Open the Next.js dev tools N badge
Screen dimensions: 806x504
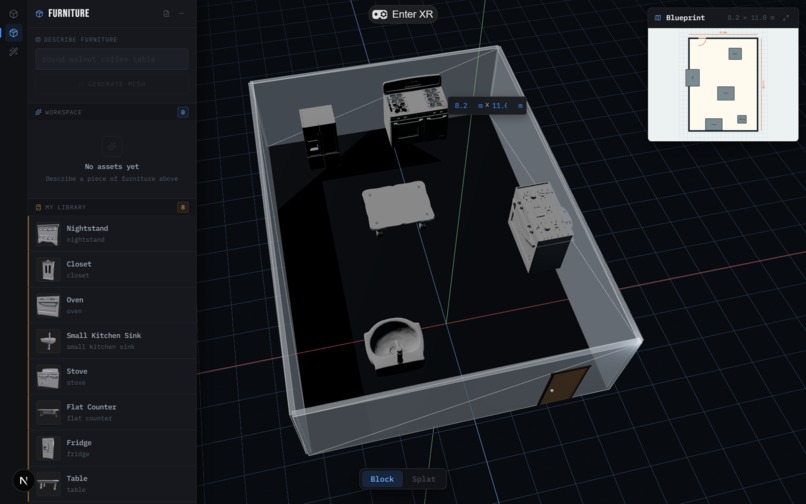[x=23, y=481]
